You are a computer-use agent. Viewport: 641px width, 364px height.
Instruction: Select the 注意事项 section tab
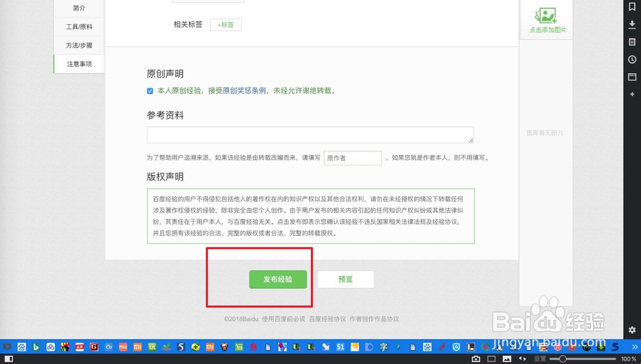tap(79, 63)
